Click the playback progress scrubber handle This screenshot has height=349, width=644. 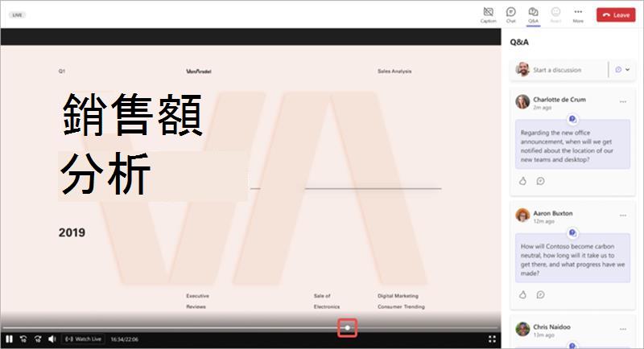tap(348, 327)
